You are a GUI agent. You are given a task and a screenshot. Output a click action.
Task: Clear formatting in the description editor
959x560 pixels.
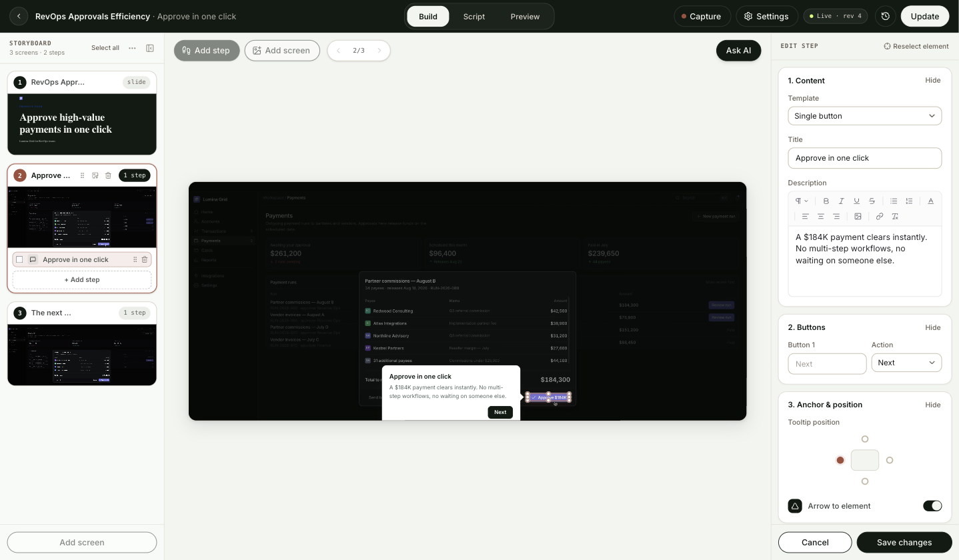pos(895,216)
